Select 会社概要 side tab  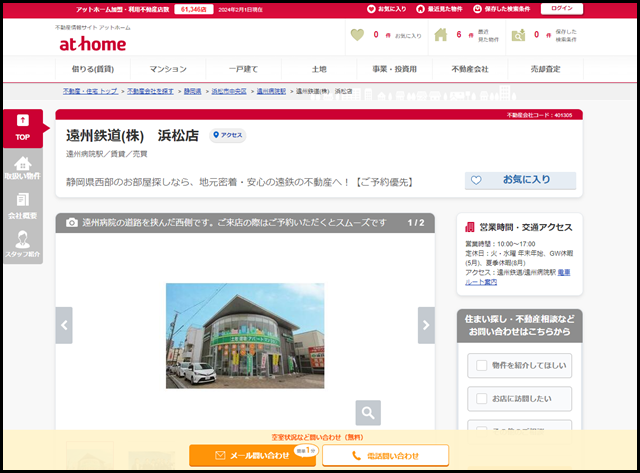point(23,207)
